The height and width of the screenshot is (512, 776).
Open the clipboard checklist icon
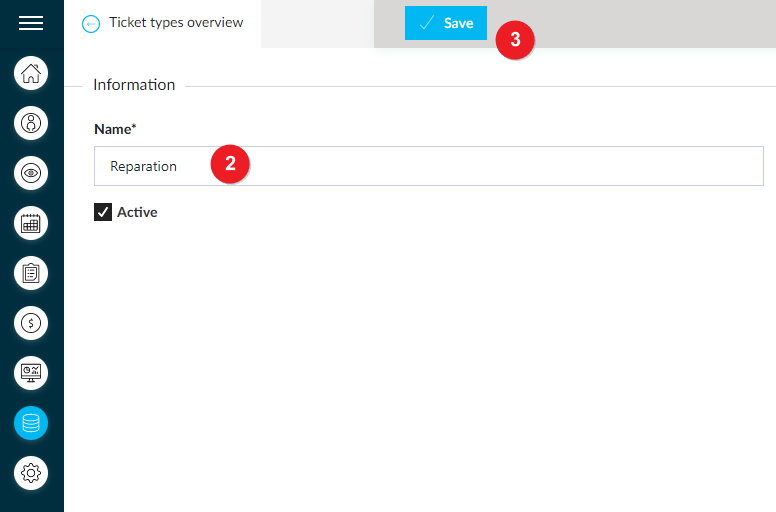[31, 273]
